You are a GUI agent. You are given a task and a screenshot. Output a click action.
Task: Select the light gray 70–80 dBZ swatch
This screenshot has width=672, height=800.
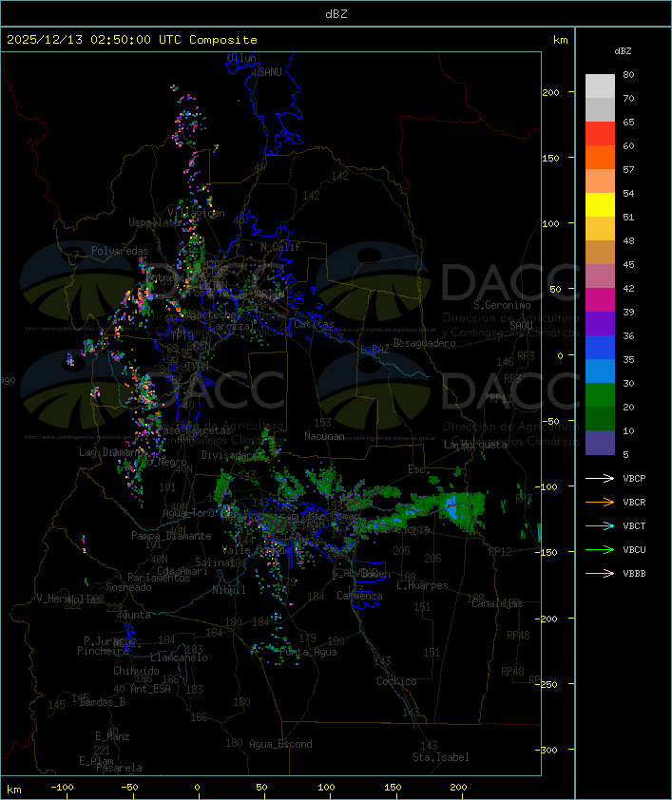pos(600,86)
